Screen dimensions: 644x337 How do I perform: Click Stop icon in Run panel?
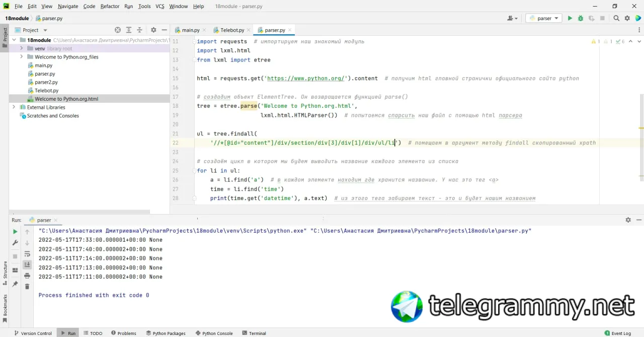15,256
